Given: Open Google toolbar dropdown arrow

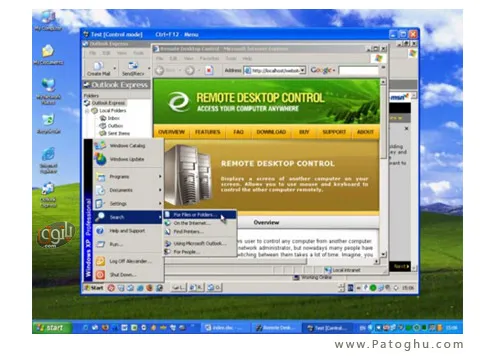Looking at the screenshot, I should (x=334, y=70).
